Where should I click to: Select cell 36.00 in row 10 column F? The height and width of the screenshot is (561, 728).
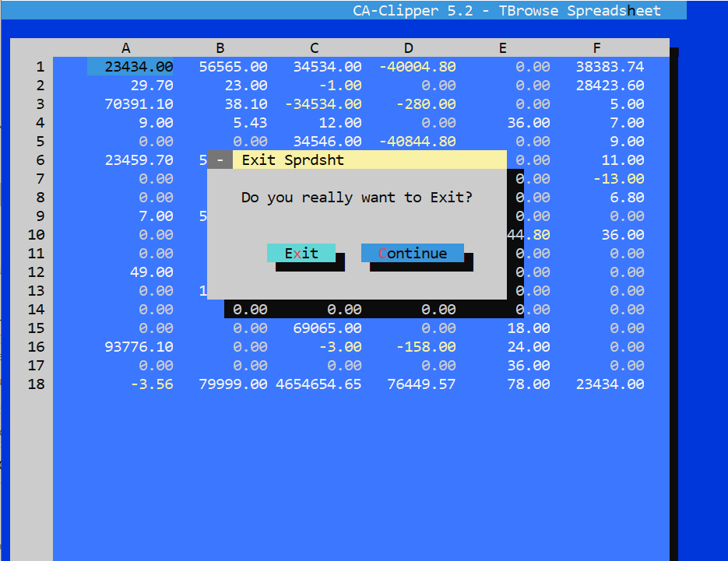click(623, 234)
